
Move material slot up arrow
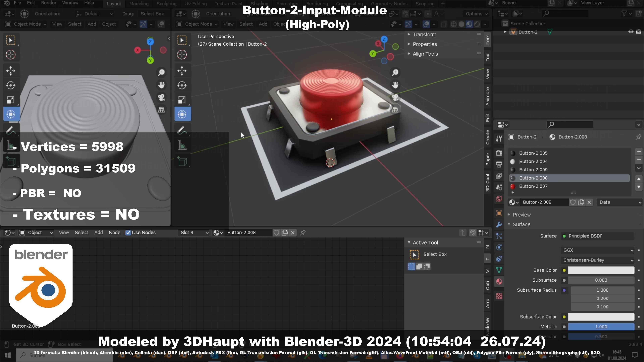click(639, 179)
